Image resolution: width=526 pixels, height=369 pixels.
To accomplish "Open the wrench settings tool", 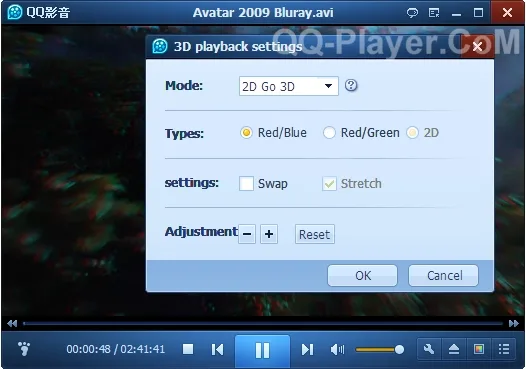I will (429, 349).
